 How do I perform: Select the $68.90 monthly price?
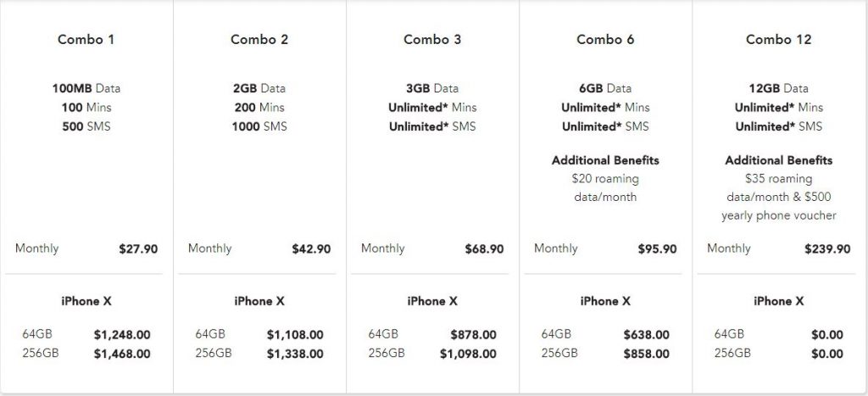click(x=484, y=249)
